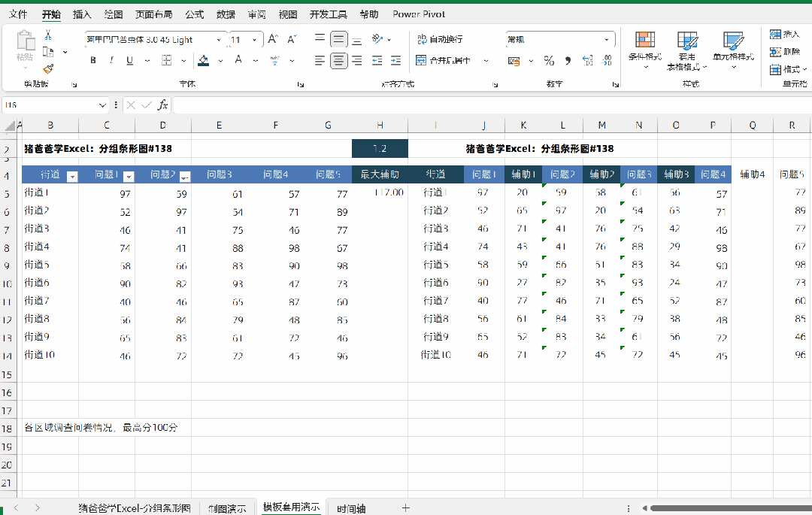Click the select-all corner triangle
Screen dimensions: 812x515
(x=10, y=126)
